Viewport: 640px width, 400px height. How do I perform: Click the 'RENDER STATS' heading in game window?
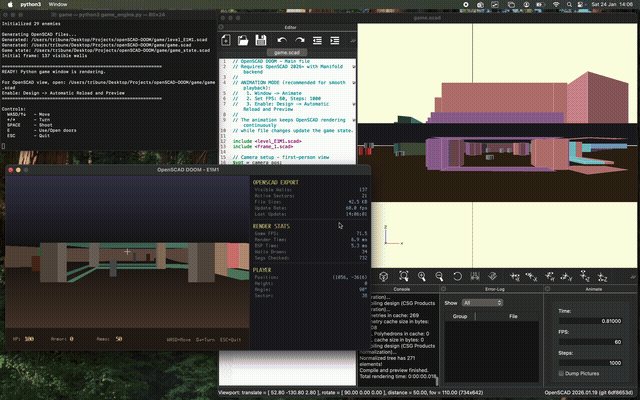[271, 226]
